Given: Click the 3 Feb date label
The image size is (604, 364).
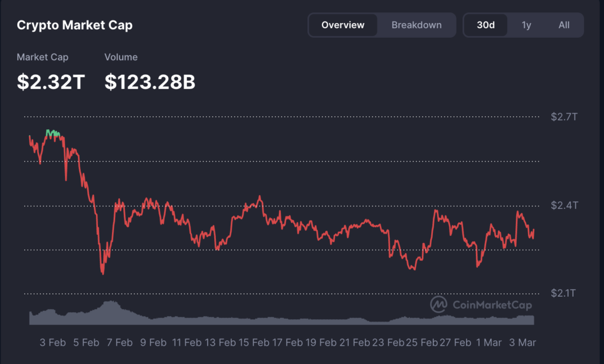Looking at the screenshot, I should (53, 342).
